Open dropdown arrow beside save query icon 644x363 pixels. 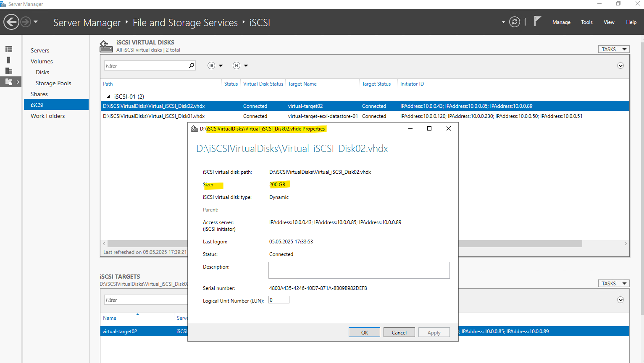tap(246, 65)
